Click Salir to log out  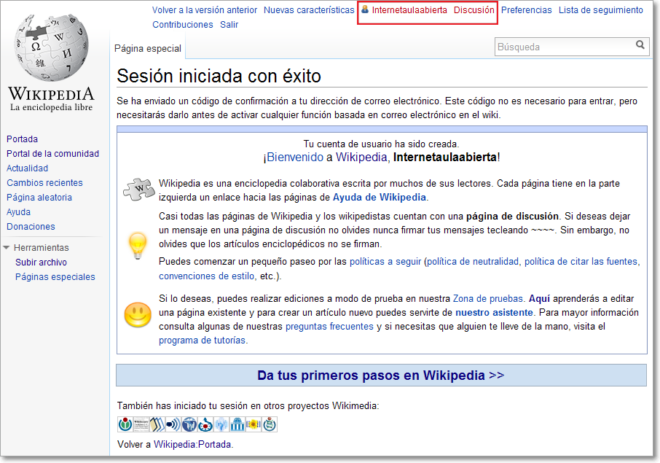[x=229, y=24]
